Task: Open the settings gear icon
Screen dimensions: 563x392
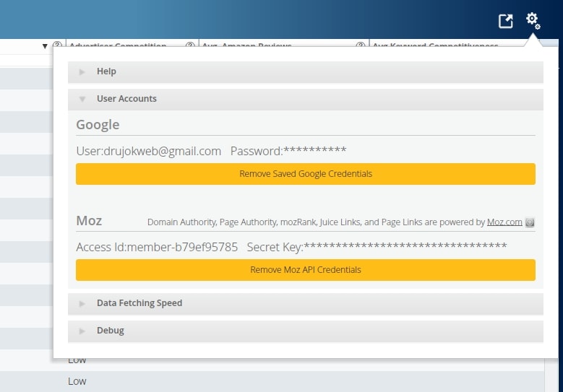Action: [x=533, y=20]
